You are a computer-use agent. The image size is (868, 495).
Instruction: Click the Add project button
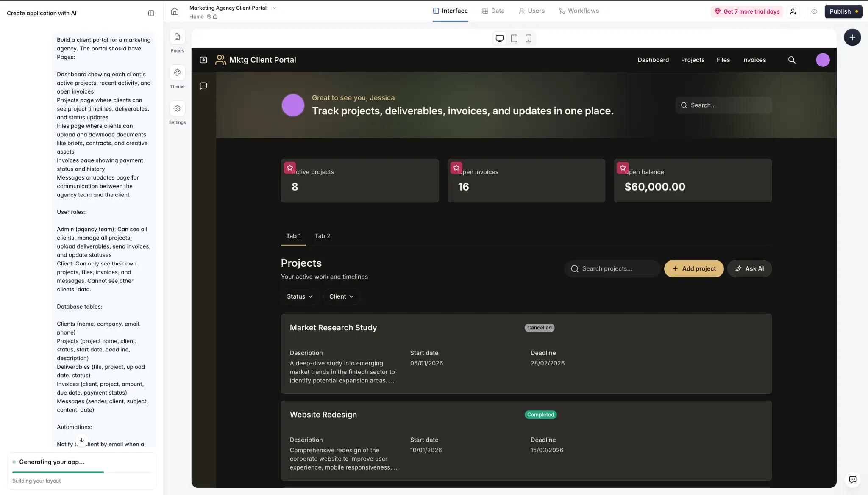694,268
